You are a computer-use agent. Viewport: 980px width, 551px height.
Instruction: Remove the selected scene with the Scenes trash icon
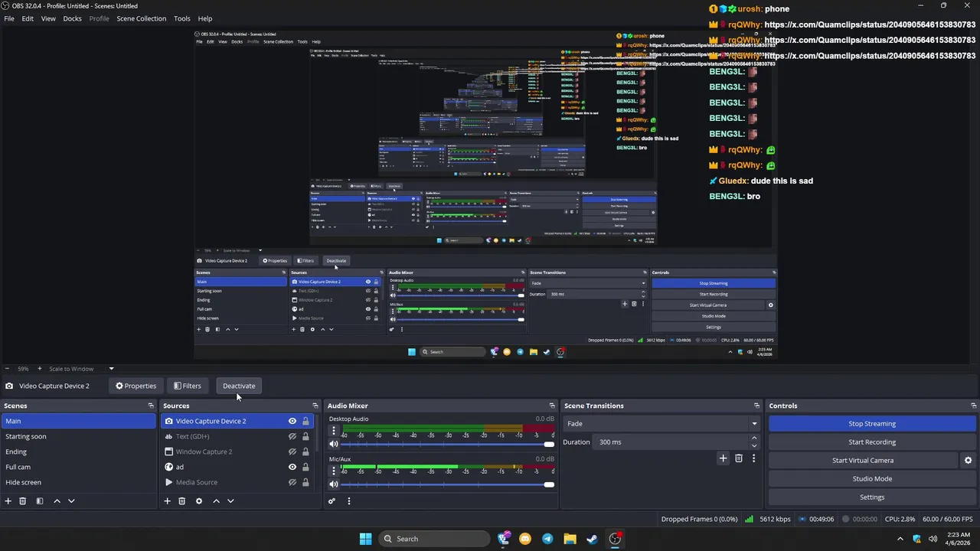click(x=23, y=501)
